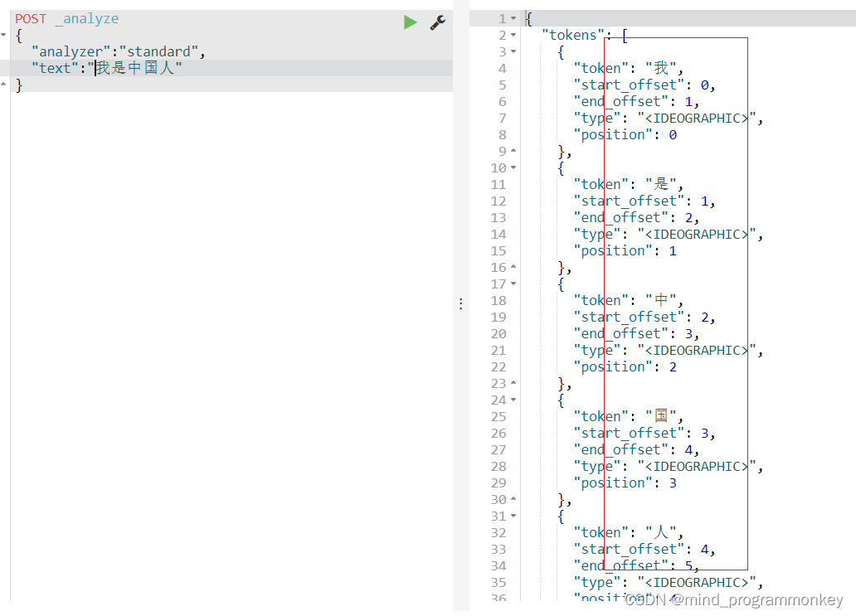Viewport: 856px width, 616px height.
Task: Click the IDEOGRAPHIC type value on line 35
Action: (x=697, y=584)
